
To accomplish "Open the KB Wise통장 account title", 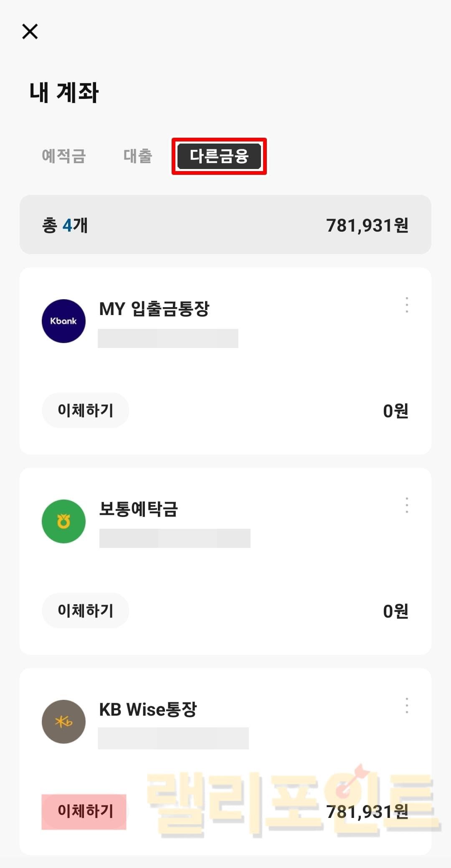I will [x=148, y=709].
